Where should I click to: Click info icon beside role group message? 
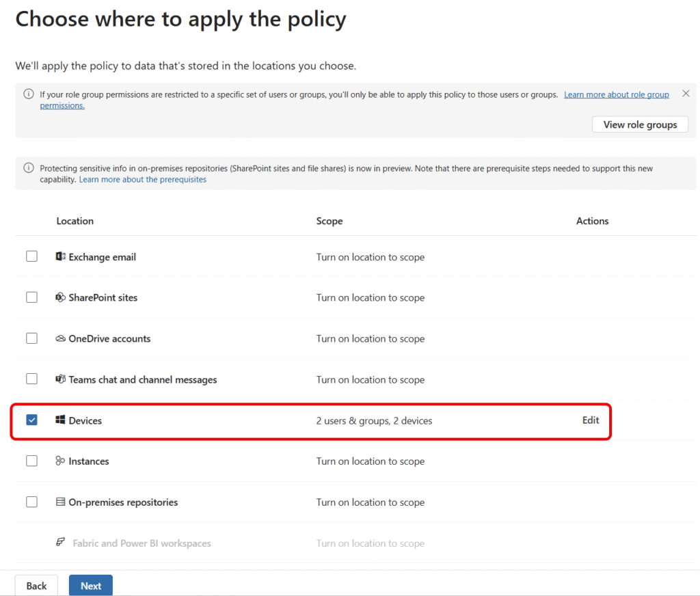[x=29, y=94]
